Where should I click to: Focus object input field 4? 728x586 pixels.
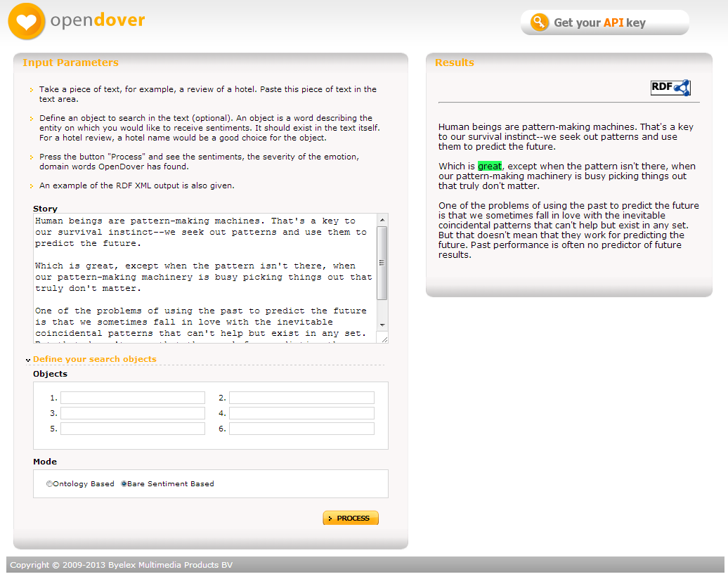[301, 413]
